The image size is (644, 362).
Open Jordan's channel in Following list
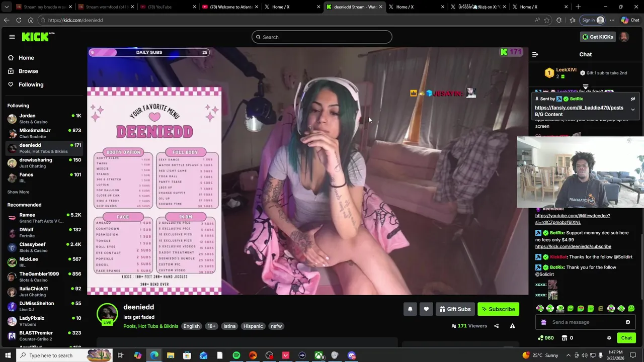44,119
